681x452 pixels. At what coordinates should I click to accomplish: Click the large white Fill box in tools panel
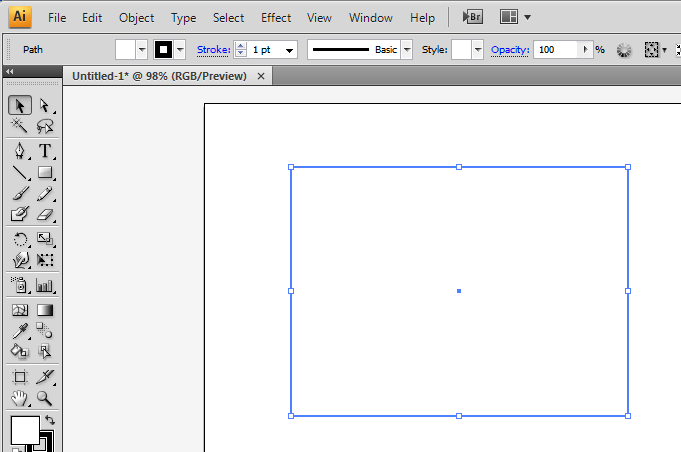(x=25, y=430)
